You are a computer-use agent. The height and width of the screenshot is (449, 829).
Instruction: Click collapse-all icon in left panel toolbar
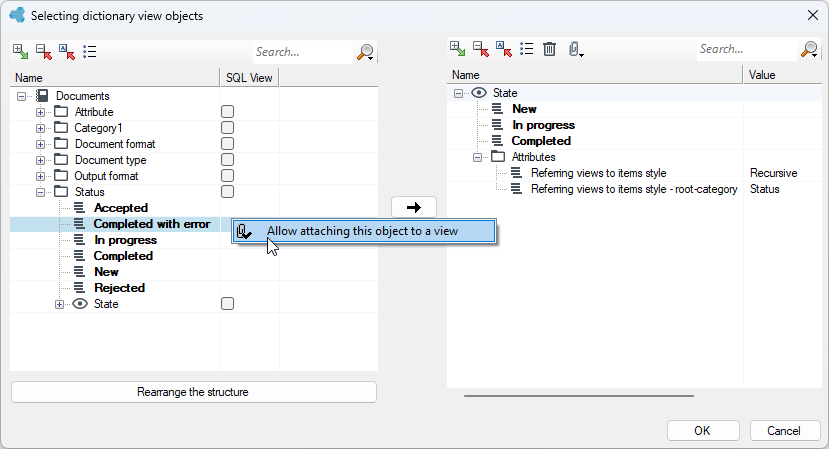coord(44,52)
